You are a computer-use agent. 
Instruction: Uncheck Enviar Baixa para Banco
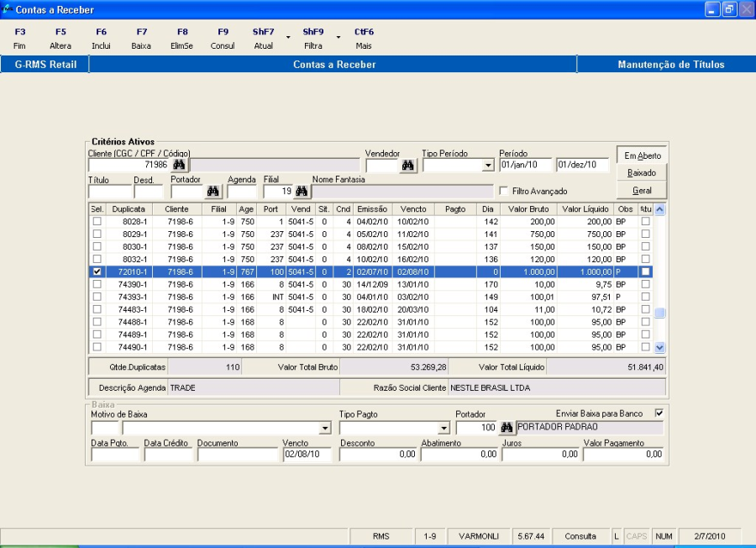click(659, 413)
